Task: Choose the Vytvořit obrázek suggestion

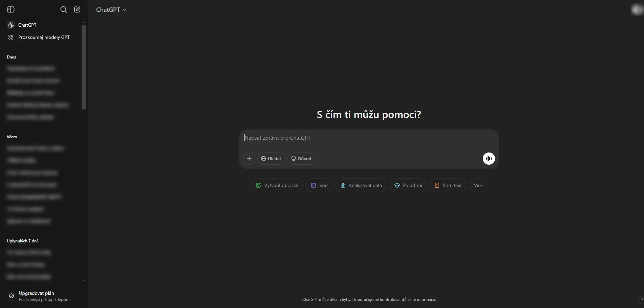Action: click(x=277, y=185)
